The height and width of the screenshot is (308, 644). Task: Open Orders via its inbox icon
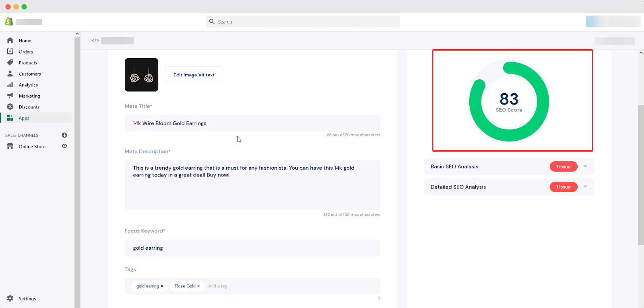pos(10,51)
